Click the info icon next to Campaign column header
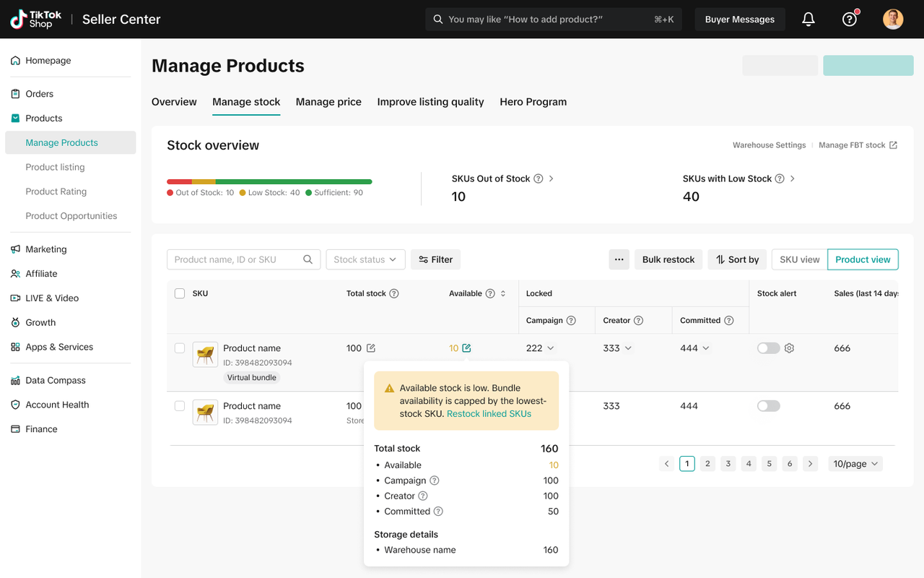Screen dimensions: 924x578 [571, 321]
